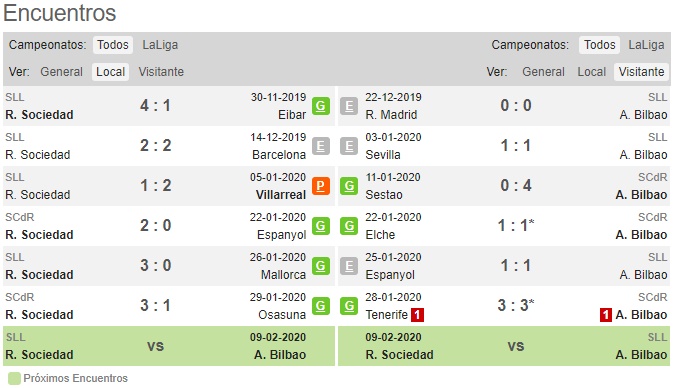Viewport: 673px width, 388px height.
Task: Click the green G badge beside Sestao
Action: tap(349, 186)
